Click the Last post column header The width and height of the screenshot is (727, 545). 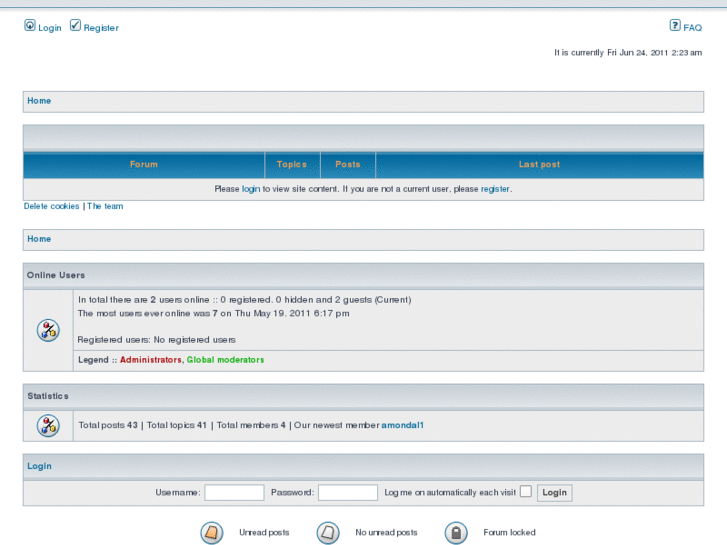(x=539, y=165)
